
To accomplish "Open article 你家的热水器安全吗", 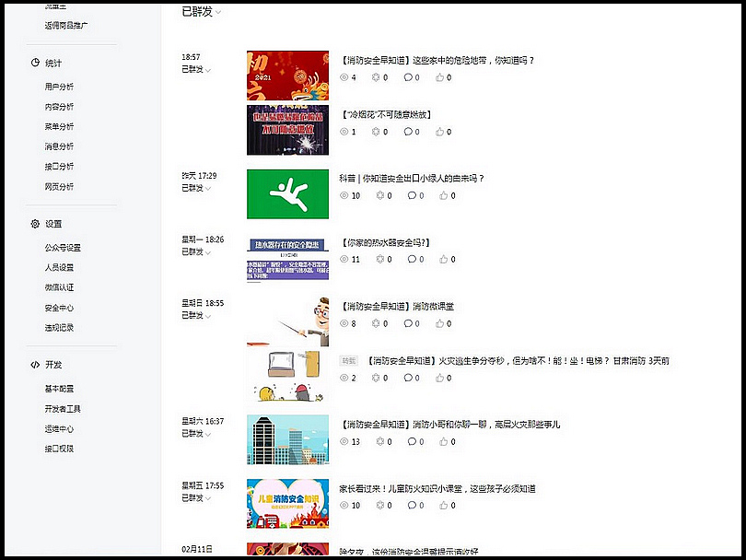I will click(x=385, y=243).
